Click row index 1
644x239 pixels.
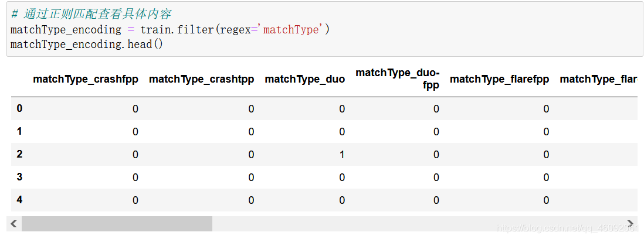tap(19, 132)
